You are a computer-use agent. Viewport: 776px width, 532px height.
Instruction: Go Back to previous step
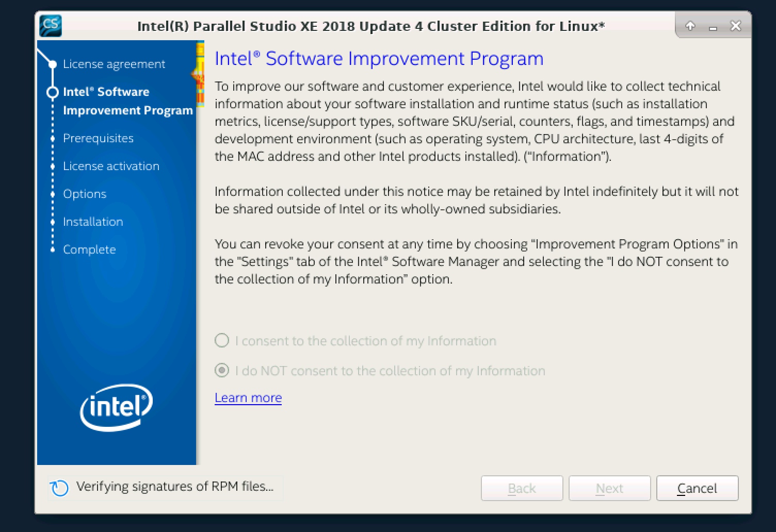(522, 488)
